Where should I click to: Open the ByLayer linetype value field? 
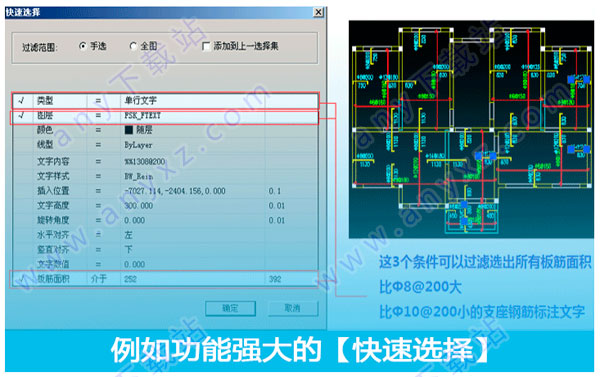pos(192,145)
